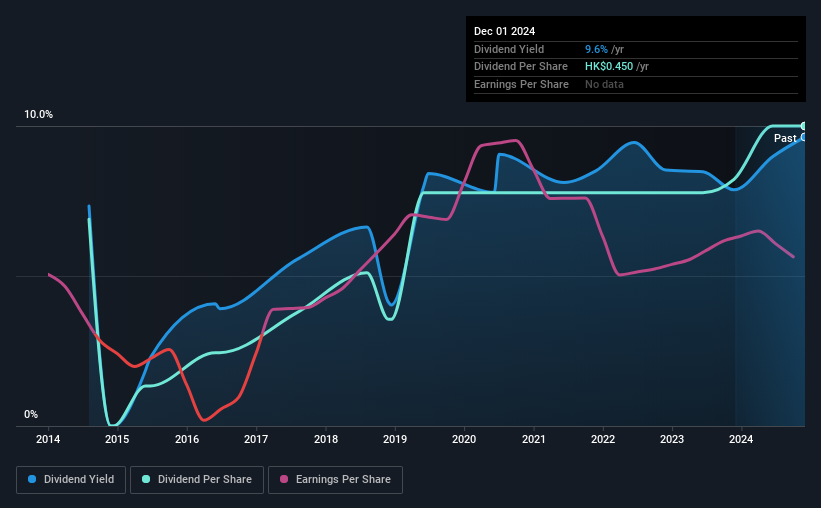The height and width of the screenshot is (508, 821).
Task: Select the 2015 axis label
Action: [117, 439]
